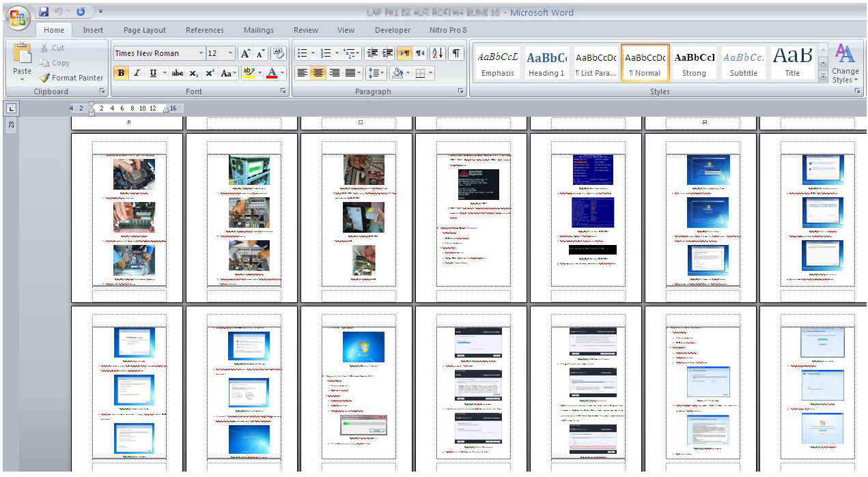Open the borders dropdown arrow
This screenshot has width=868, height=477.
(430, 73)
